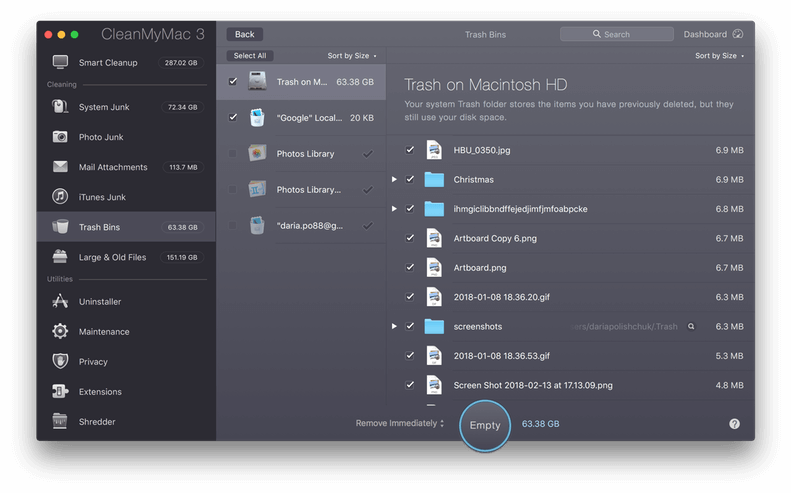
Task: Uncheck 2018-01-08 18.36.20.gif checkbox
Action: [x=410, y=297]
